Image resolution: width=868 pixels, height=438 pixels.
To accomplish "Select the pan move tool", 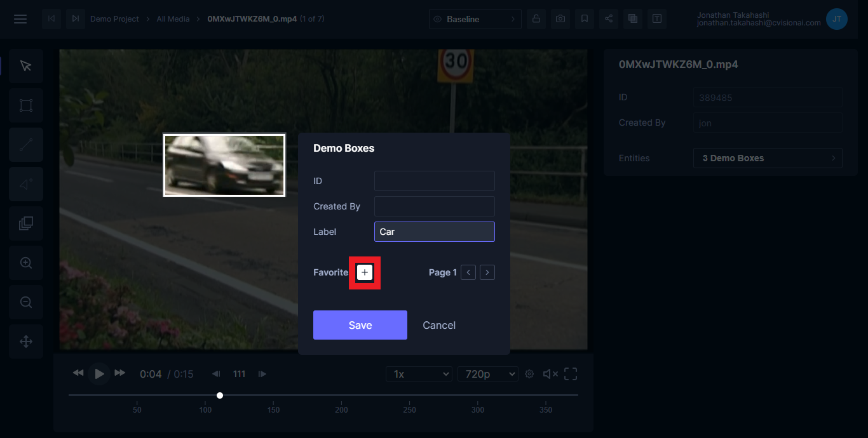I will click(26, 342).
